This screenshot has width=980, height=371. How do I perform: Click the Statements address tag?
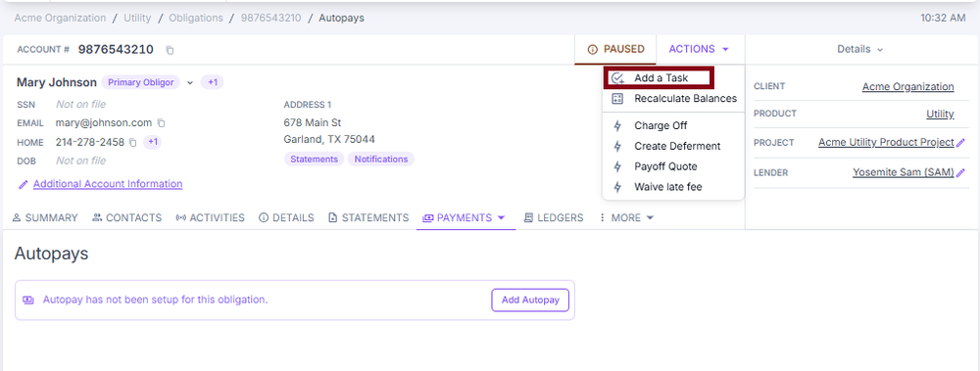coord(314,160)
